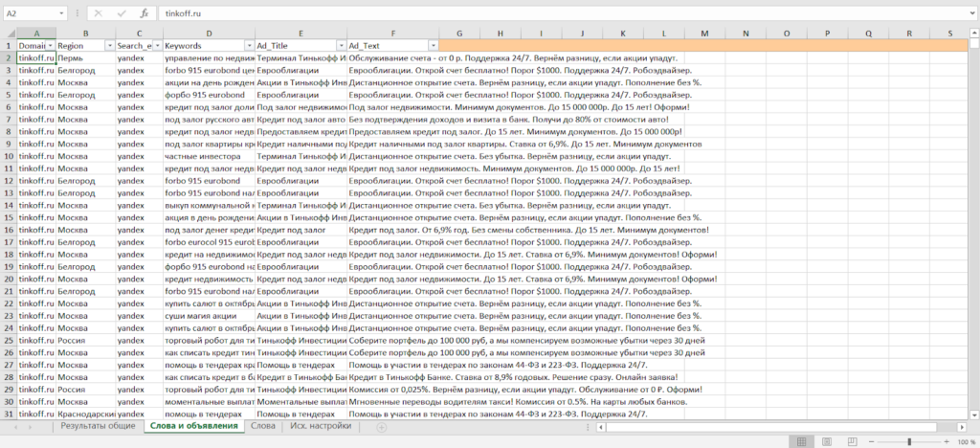Click yandex cell in row 2

pos(140,58)
